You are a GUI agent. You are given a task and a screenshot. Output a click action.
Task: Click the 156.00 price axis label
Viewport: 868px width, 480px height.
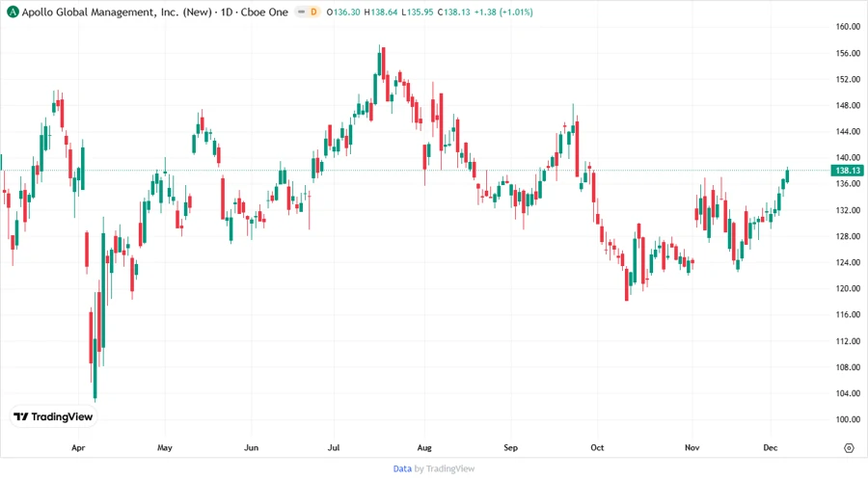tap(848, 53)
